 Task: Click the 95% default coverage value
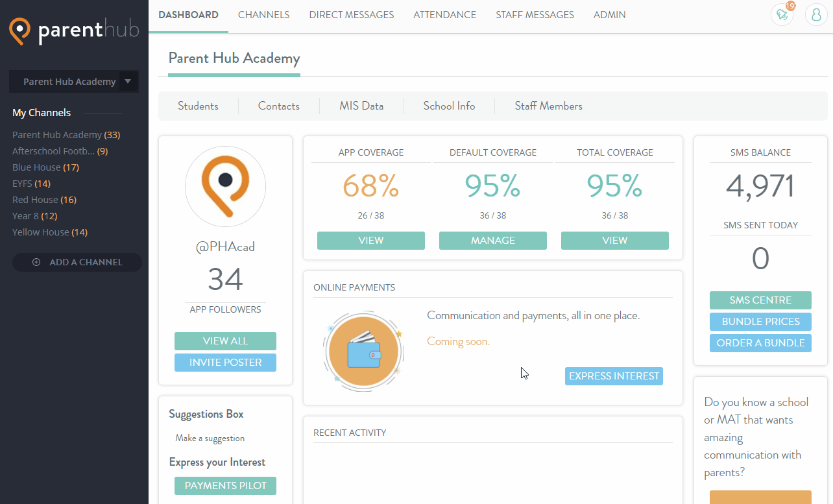pyautogui.click(x=493, y=186)
